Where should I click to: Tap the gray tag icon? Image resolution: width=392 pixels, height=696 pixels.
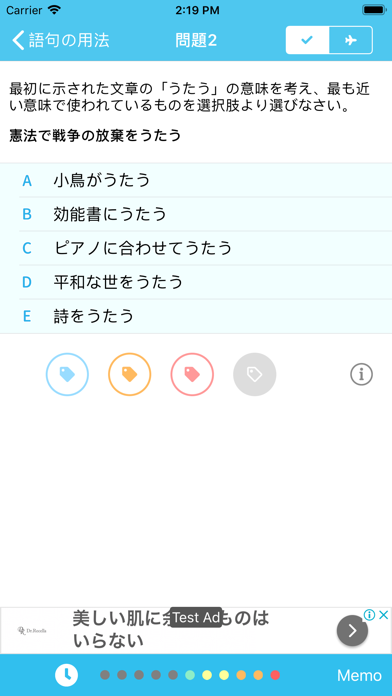point(255,375)
